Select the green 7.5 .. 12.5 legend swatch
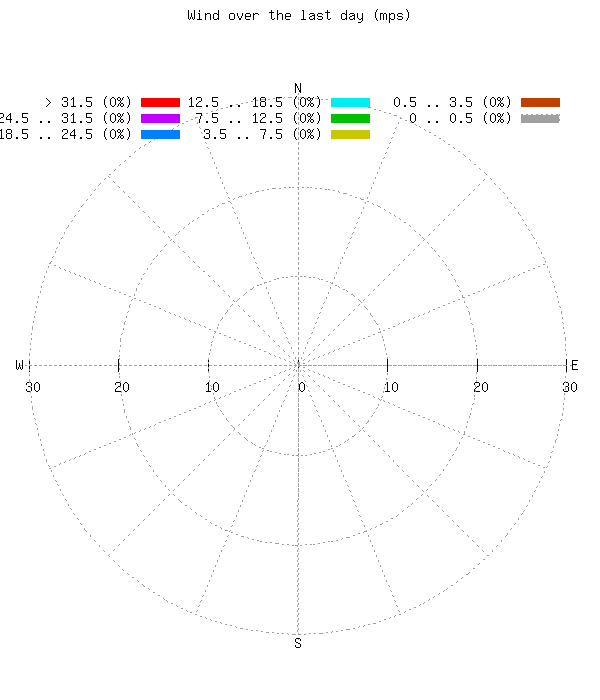The width and height of the screenshot is (600, 700). pyautogui.click(x=350, y=118)
